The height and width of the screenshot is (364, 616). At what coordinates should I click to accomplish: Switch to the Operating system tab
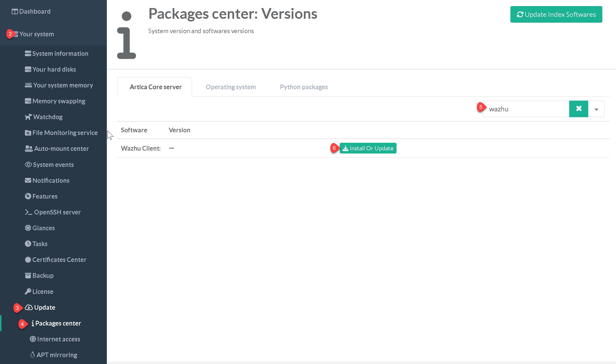coord(230,87)
